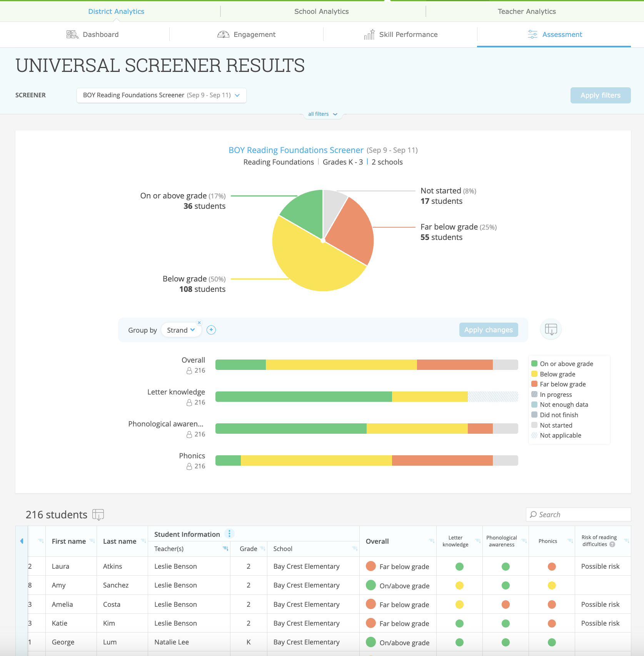Click the help icon beside Risk of reading difficulties
644x656 pixels.
point(612,544)
